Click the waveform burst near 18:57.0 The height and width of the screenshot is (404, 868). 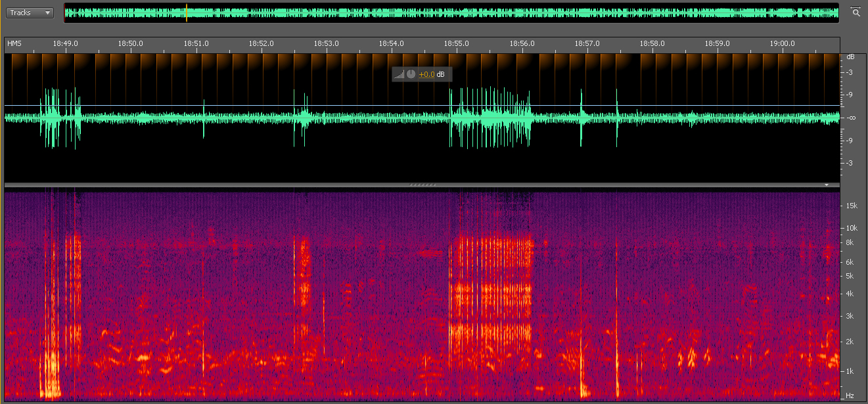[x=582, y=117]
